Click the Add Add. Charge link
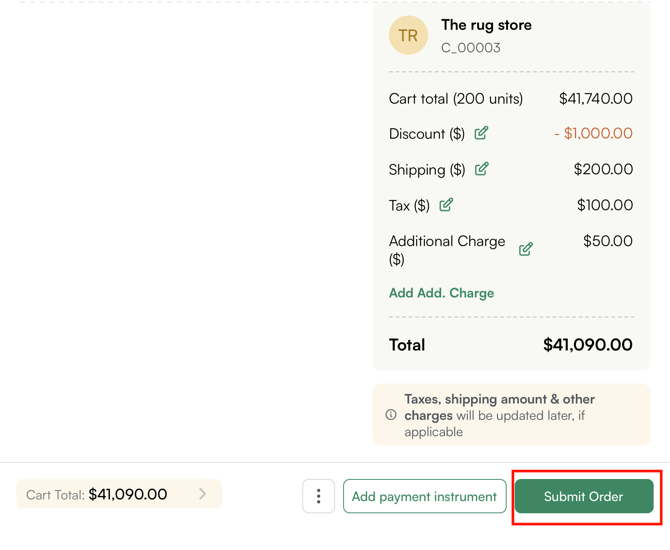Image resolution: width=670 pixels, height=550 pixels. click(x=441, y=293)
